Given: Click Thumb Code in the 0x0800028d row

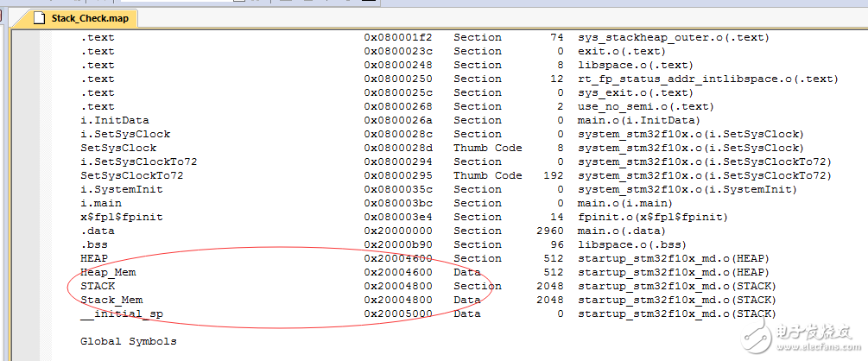Looking at the screenshot, I should tap(488, 149).
